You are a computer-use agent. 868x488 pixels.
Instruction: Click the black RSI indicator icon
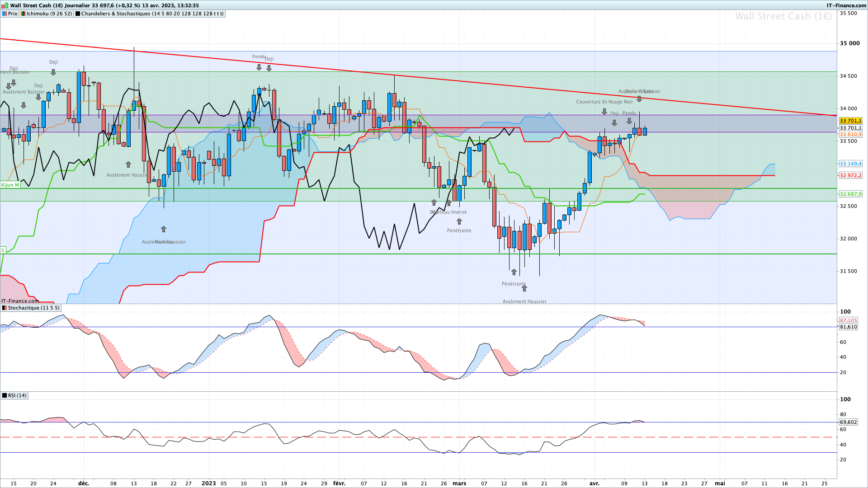pos(4,395)
